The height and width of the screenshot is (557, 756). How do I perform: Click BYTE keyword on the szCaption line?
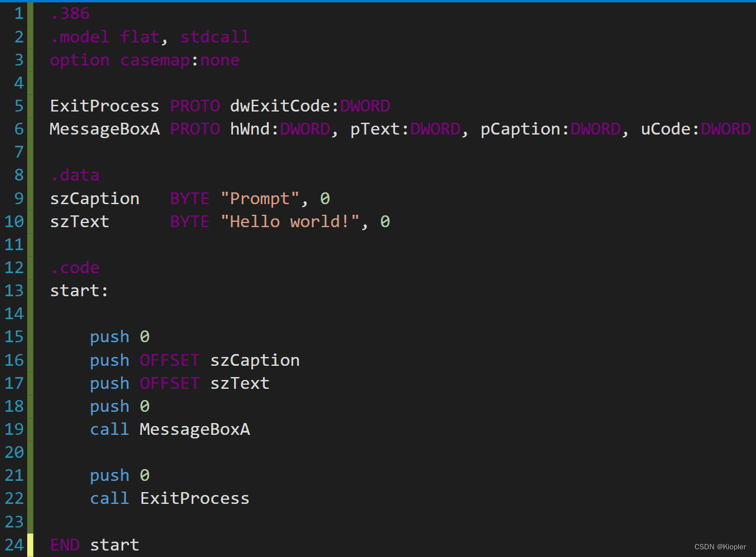pyautogui.click(x=190, y=198)
